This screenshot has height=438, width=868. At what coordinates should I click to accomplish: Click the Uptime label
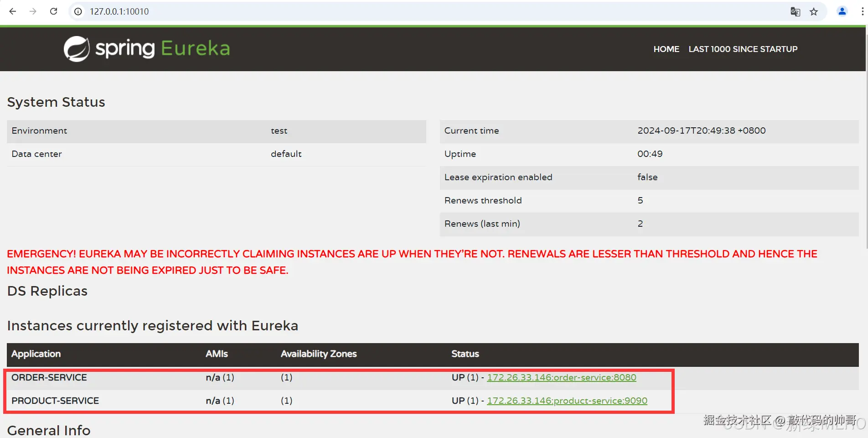460,154
